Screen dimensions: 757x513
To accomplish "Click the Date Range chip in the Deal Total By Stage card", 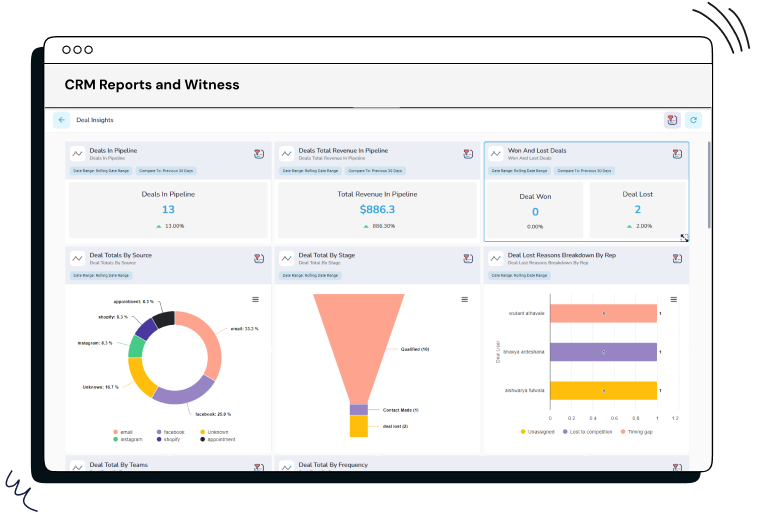I will click(310, 276).
